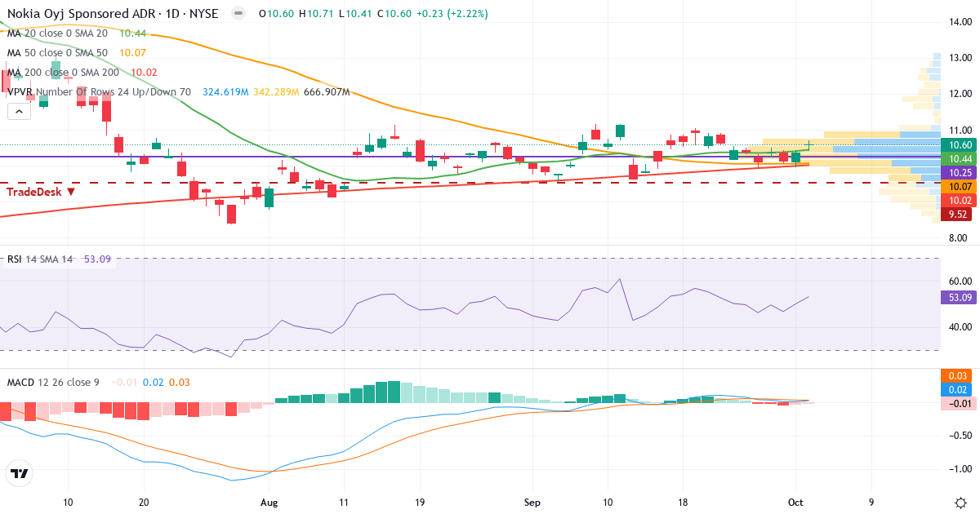Click the market status pill icon

[x=238, y=14]
